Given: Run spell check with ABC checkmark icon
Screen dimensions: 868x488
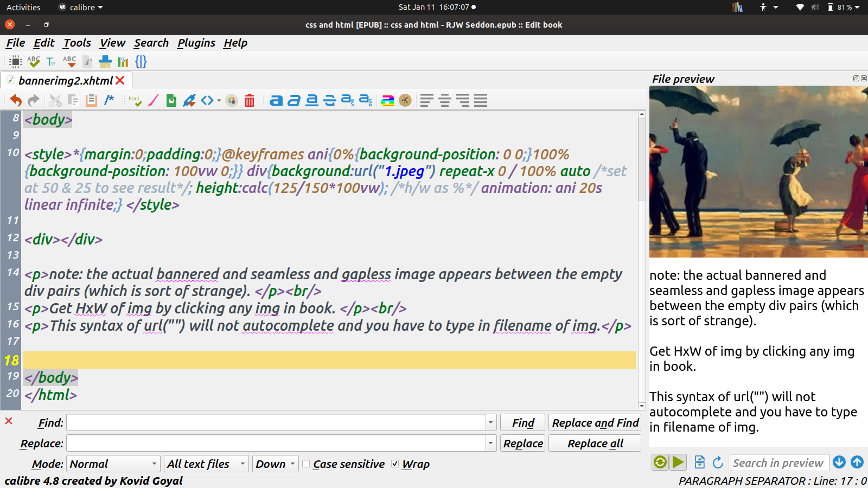Looking at the screenshot, I should [x=34, y=62].
